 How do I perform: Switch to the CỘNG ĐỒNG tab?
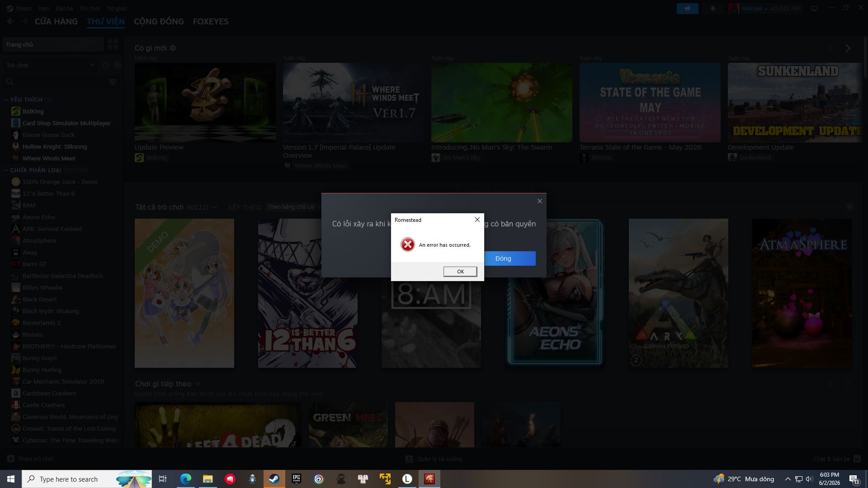coord(159,22)
